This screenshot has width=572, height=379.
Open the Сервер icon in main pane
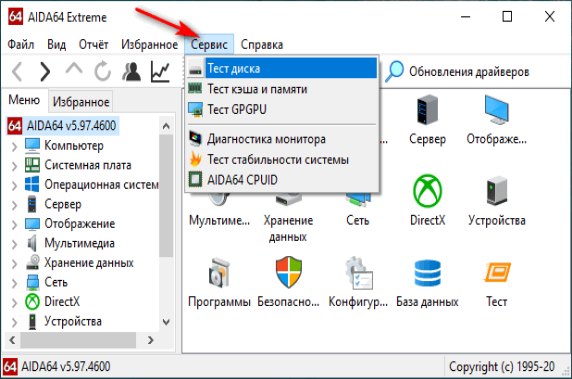[427, 109]
